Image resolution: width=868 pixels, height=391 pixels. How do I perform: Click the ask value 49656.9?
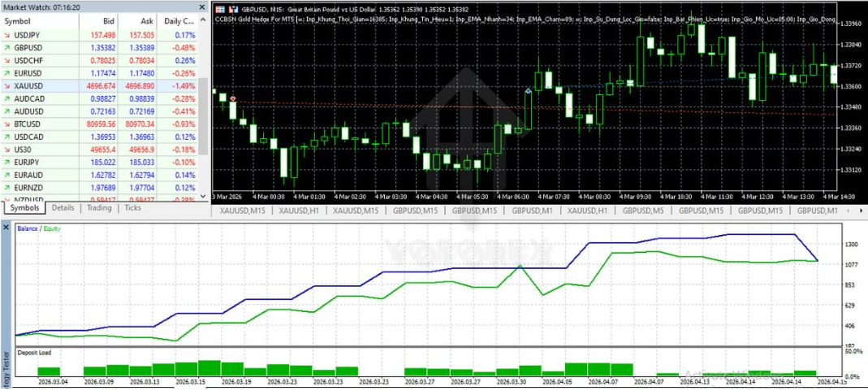pos(141,150)
